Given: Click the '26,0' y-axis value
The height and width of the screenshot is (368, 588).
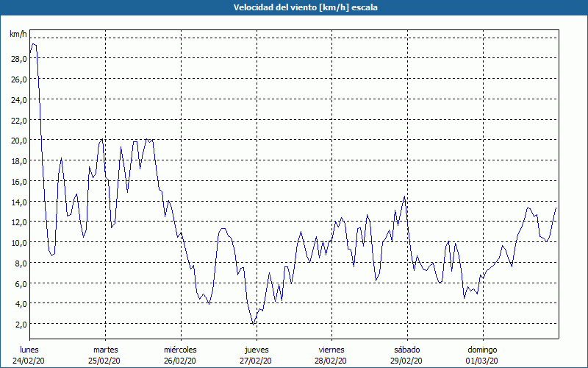Looking at the screenshot, I should coord(19,79).
